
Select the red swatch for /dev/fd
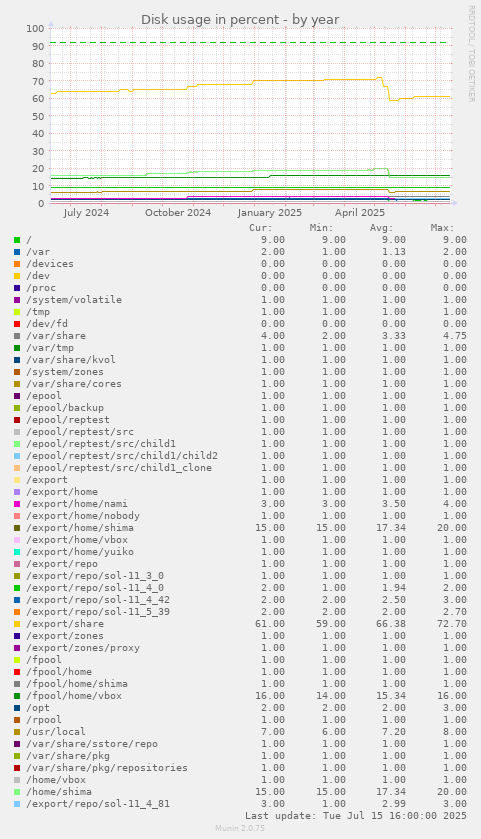pos(17,324)
